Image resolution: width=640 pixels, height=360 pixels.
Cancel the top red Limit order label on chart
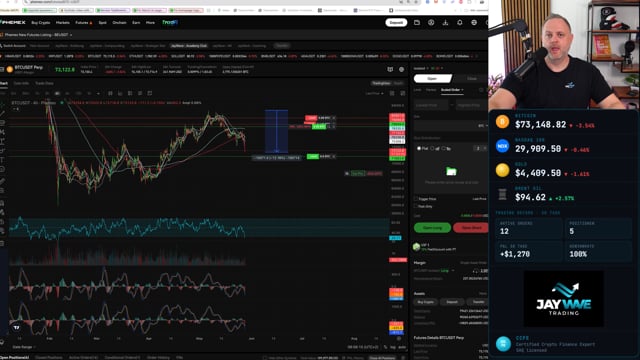[333, 118]
